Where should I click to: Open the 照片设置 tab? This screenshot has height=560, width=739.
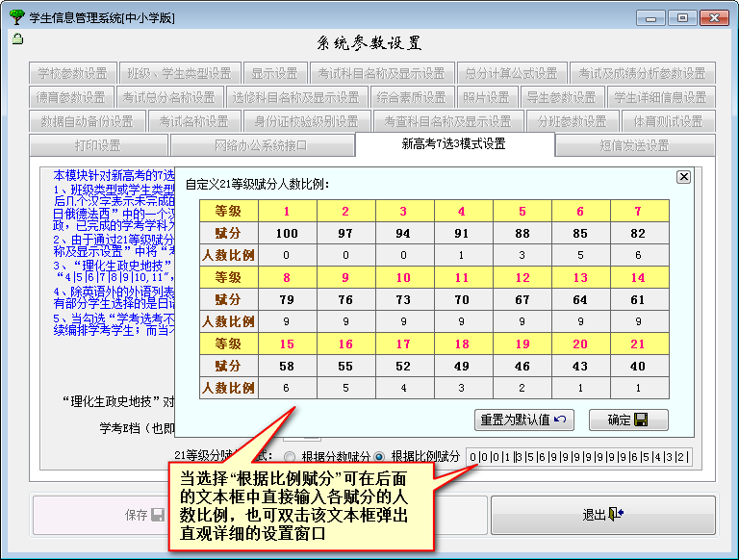[486, 97]
